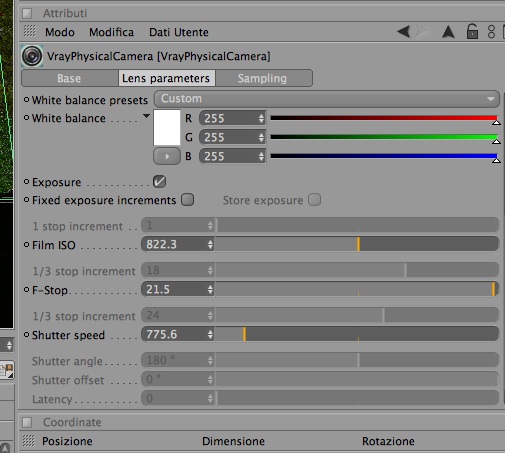Image resolution: width=505 pixels, height=453 pixels.
Task: Click the Shutter speed slider bar
Action: pos(357,334)
